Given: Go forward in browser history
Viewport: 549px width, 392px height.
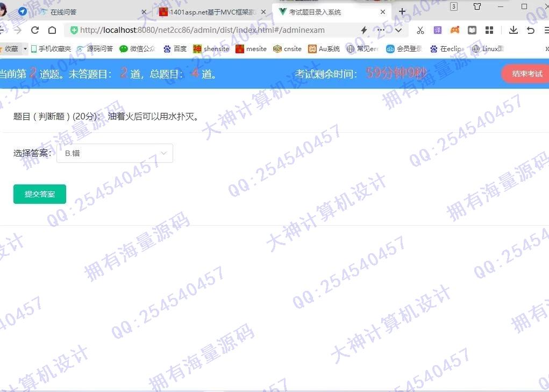Looking at the screenshot, I should 18,30.
